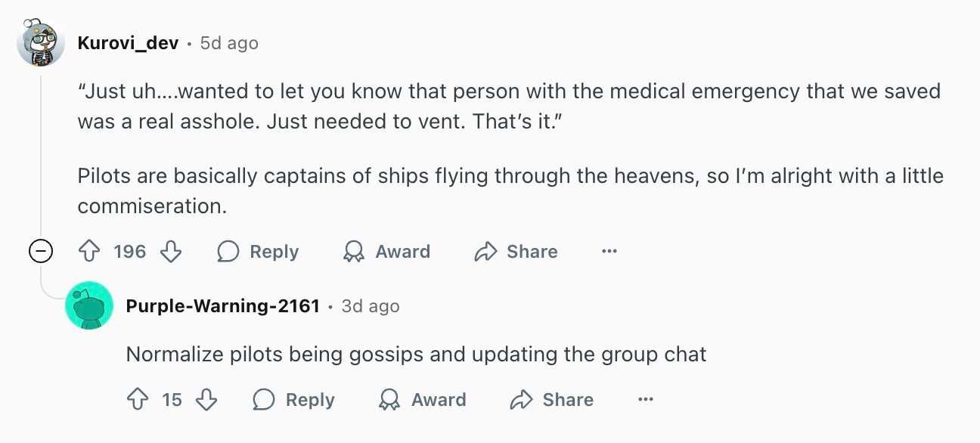Click the thread line beside Kurovi_dev's comment
980x443 pixels.
(x=41, y=151)
